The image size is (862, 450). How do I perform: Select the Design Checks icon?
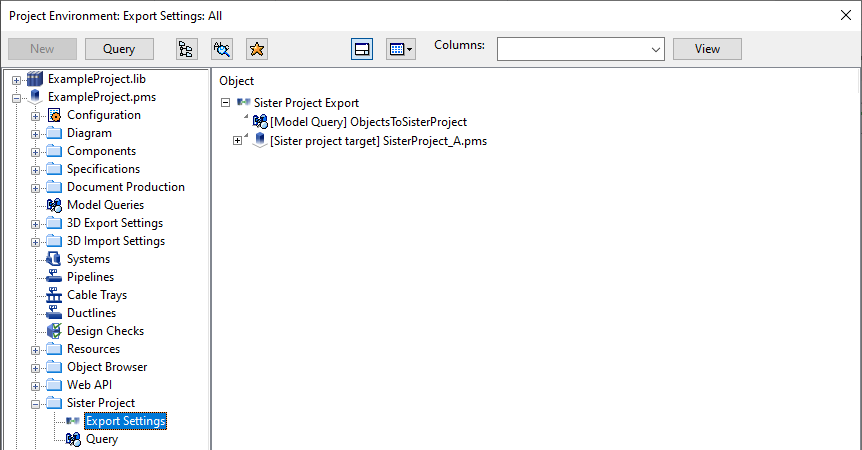[x=55, y=331]
